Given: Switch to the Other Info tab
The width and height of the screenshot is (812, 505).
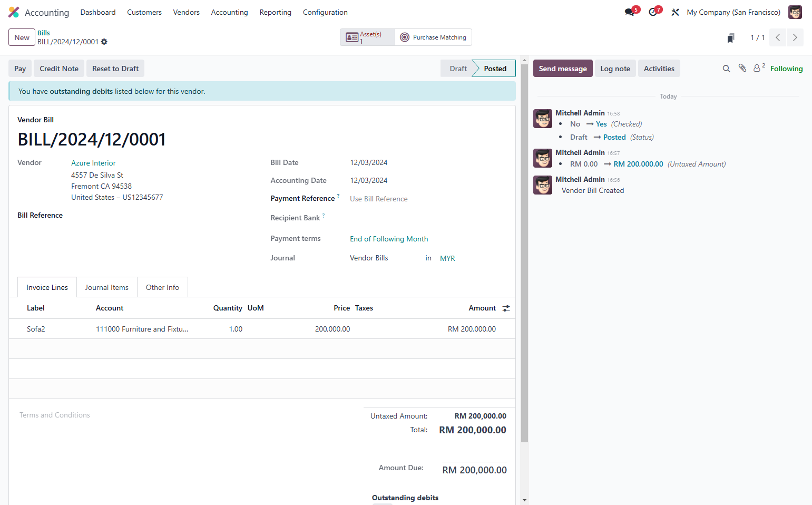Looking at the screenshot, I should (x=162, y=287).
